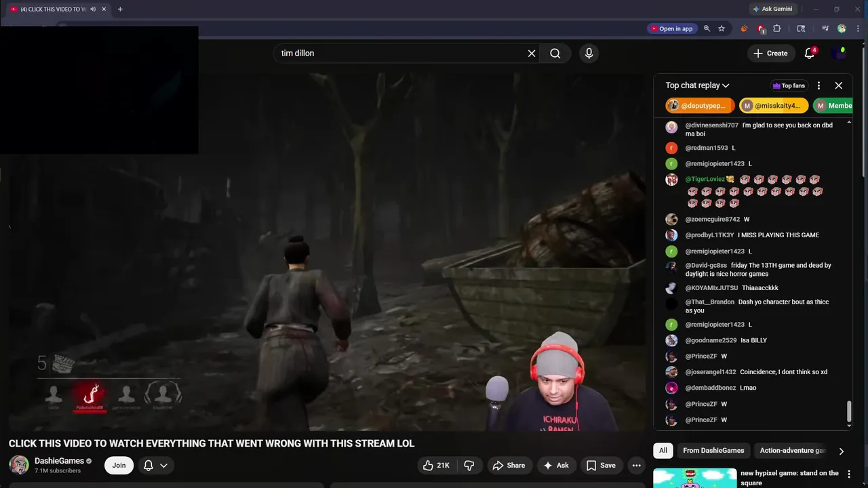Click the Share button
Screen dimensions: 868x488
pos(509,465)
